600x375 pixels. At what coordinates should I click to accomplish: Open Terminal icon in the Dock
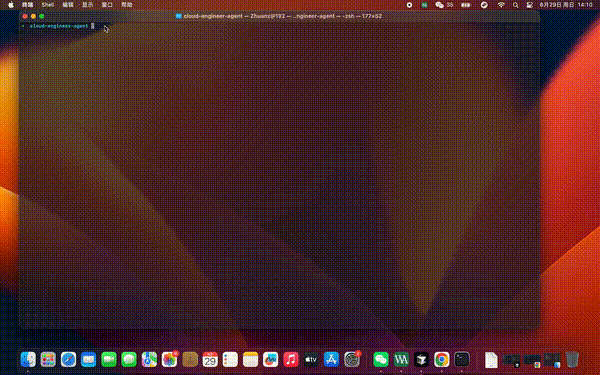point(462,360)
